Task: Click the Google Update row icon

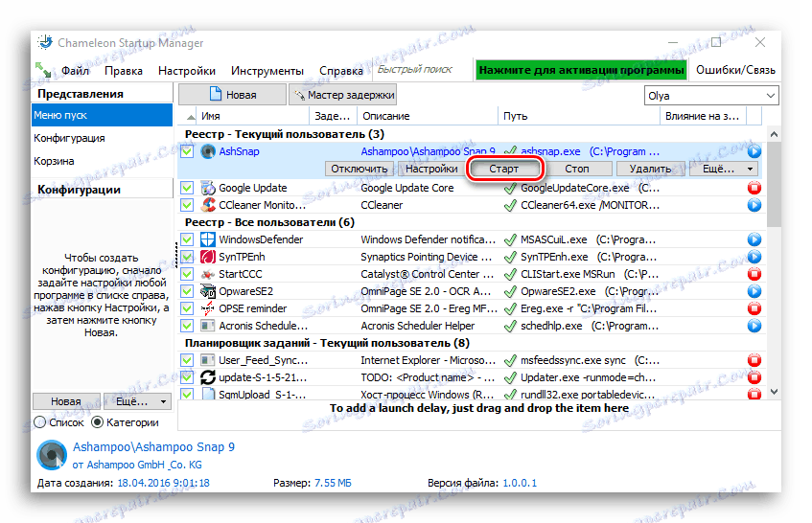Action: point(208,188)
